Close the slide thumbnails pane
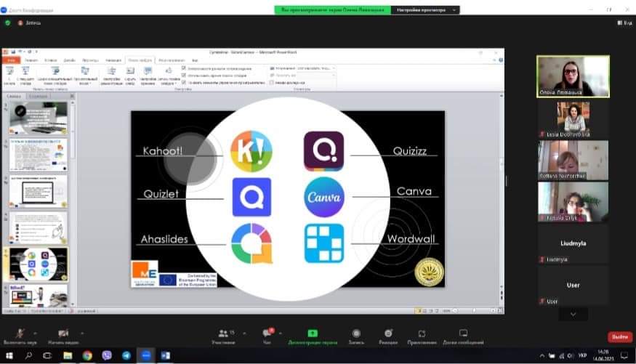636x364 pixels. tap(72, 96)
